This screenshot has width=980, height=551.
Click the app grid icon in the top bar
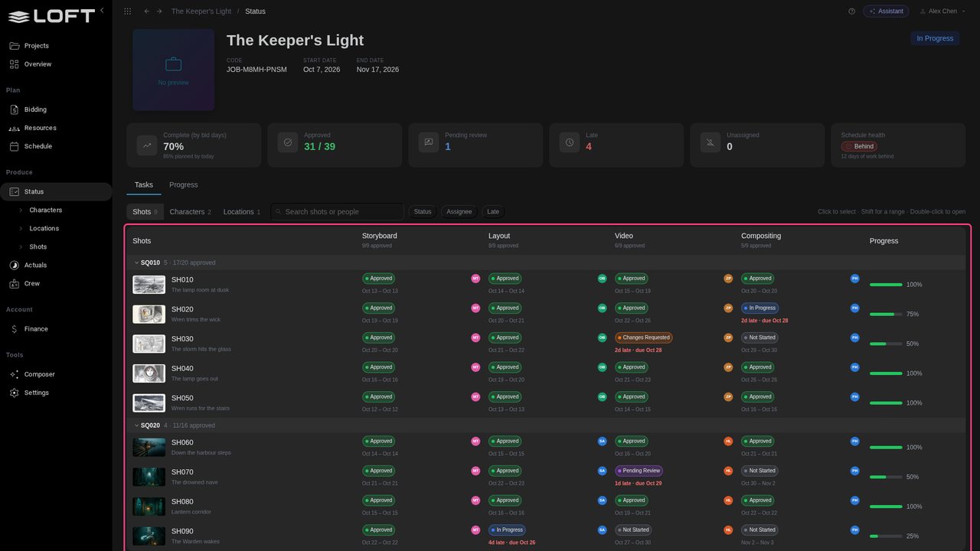click(127, 11)
